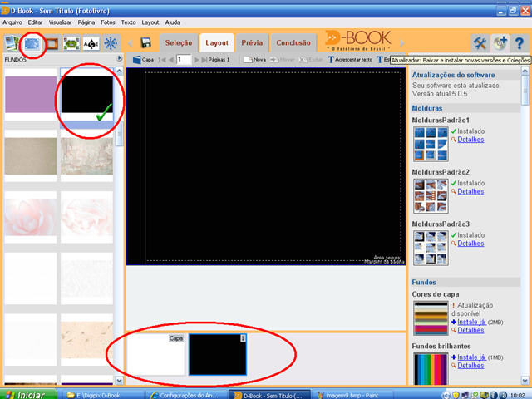
Task: Select the Fundos backgrounds panel icon
Action: [32, 44]
